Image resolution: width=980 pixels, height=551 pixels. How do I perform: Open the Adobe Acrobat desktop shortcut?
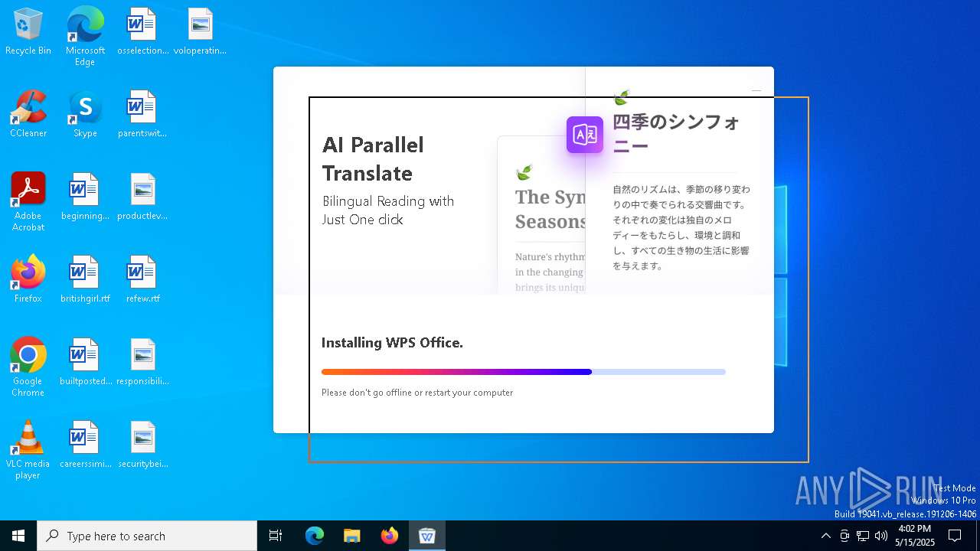click(x=28, y=202)
